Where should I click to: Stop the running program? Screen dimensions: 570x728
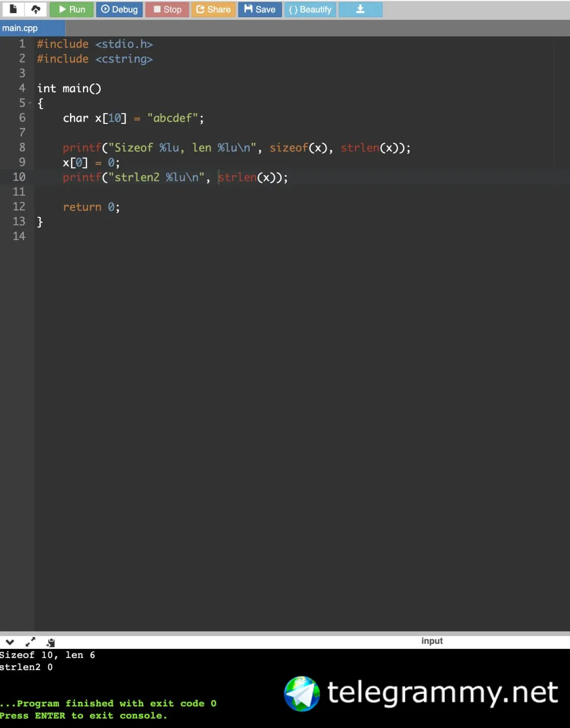[x=167, y=9]
